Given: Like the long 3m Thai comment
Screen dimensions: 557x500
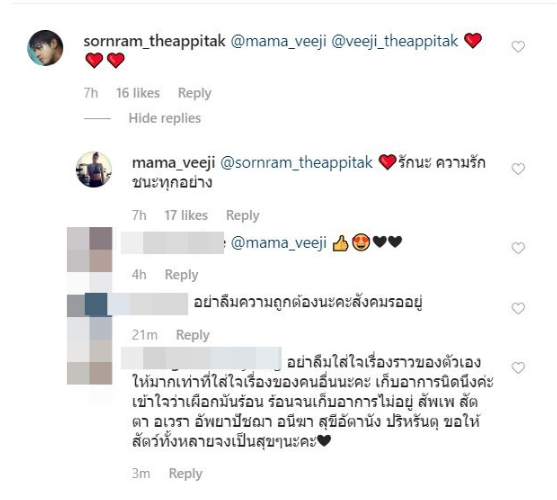Looking at the screenshot, I should coord(518,368).
